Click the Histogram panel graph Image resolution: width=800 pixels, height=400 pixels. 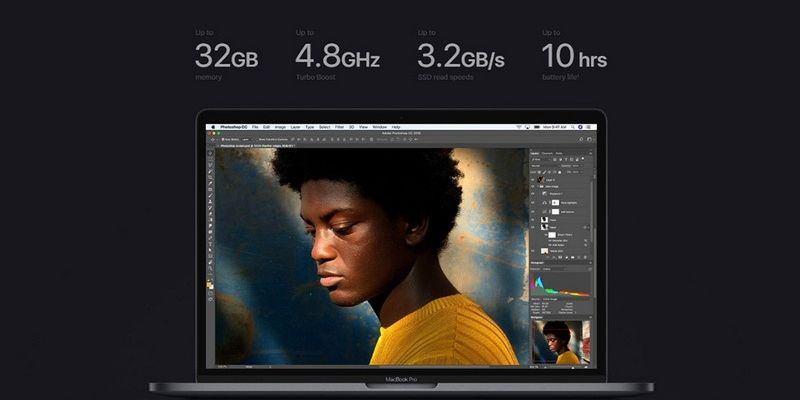click(561, 285)
